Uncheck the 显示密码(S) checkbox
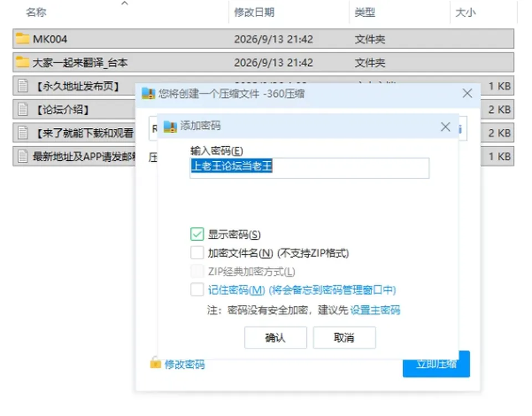The width and height of the screenshot is (532, 416). coord(197,234)
